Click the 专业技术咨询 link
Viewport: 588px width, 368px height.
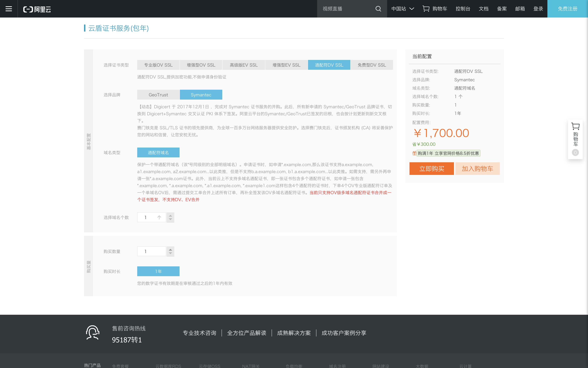pyautogui.click(x=199, y=333)
